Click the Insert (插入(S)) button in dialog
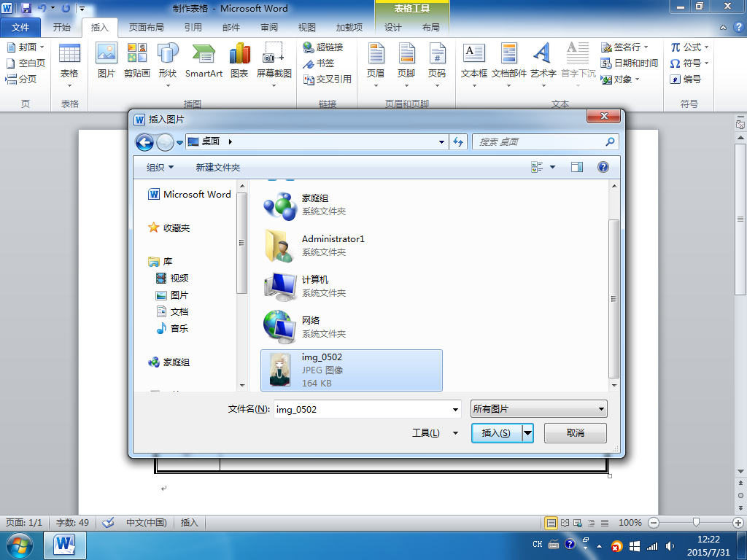 pos(496,433)
